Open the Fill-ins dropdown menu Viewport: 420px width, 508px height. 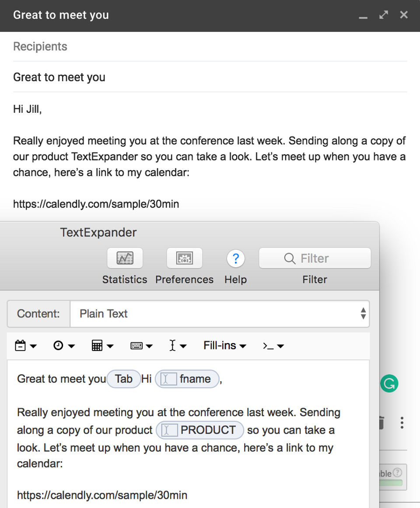coord(224,346)
